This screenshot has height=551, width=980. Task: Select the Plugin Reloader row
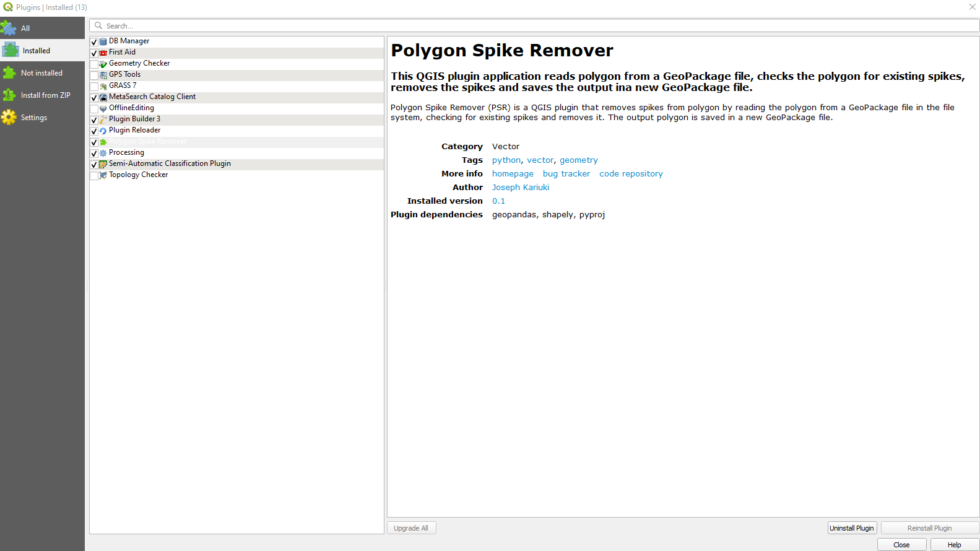click(236, 131)
